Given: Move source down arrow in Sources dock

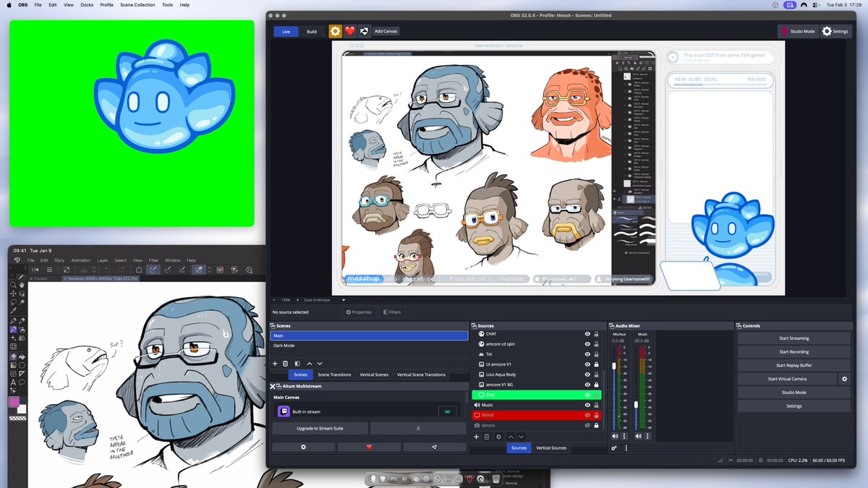Looking at the screenshot, I should 521,437.
